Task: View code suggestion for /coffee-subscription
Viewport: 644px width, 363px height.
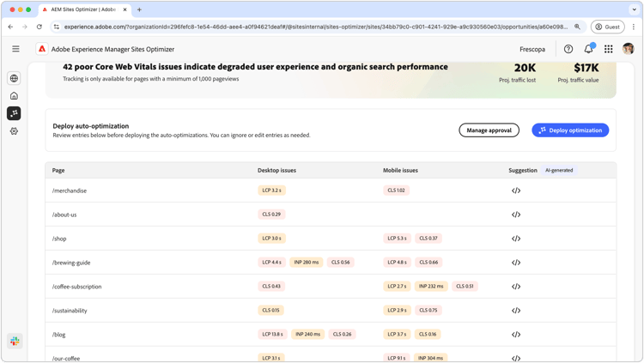Action: [x=516, y=287]
